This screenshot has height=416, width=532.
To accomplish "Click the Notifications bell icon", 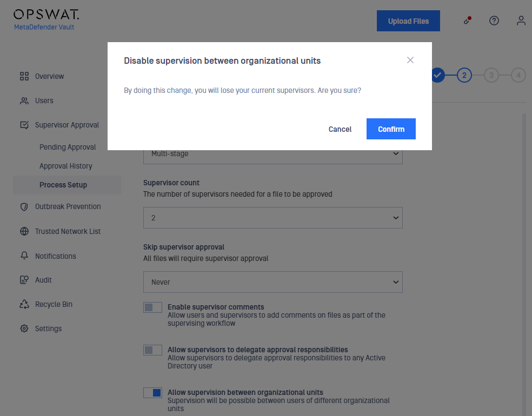I will pyautogui.click(x=24, y=256).
